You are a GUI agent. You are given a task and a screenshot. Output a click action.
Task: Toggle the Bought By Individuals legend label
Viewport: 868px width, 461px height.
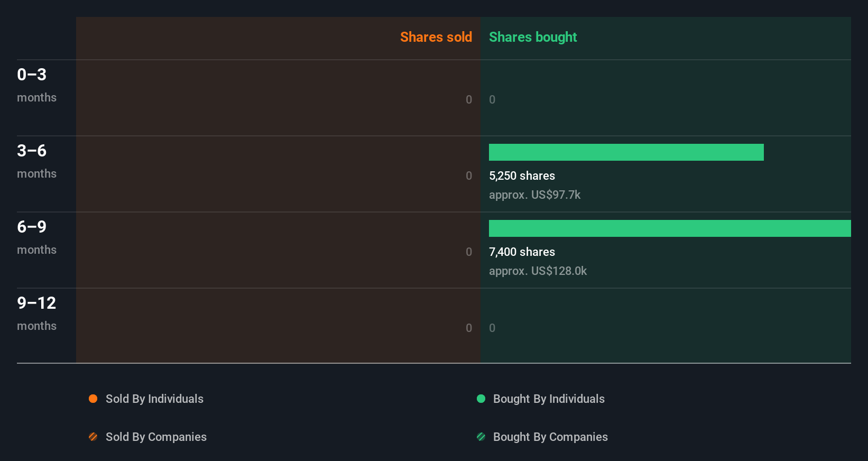(x=549, y=399)
